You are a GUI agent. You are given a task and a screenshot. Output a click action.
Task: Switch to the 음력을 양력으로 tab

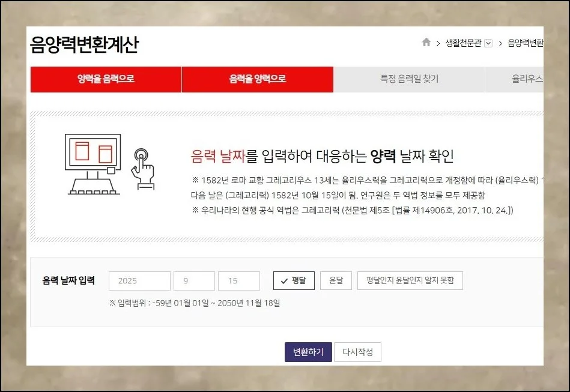click(x=256, y=79)
